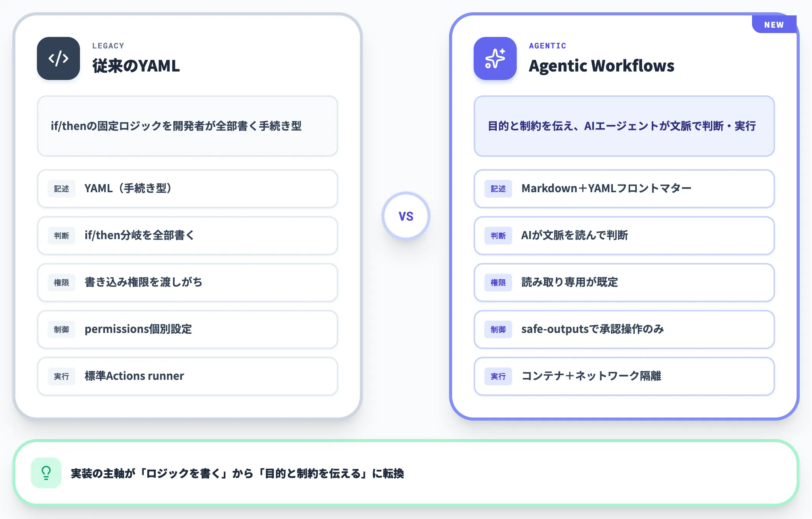Select the Agentic Workflows heading

click(x=602, y=66)
